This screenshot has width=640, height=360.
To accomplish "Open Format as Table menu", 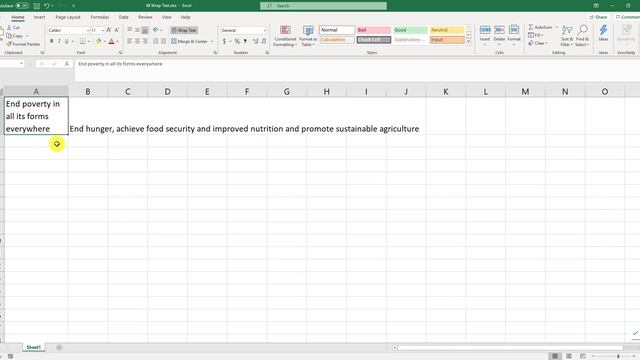I will point(308,36).
